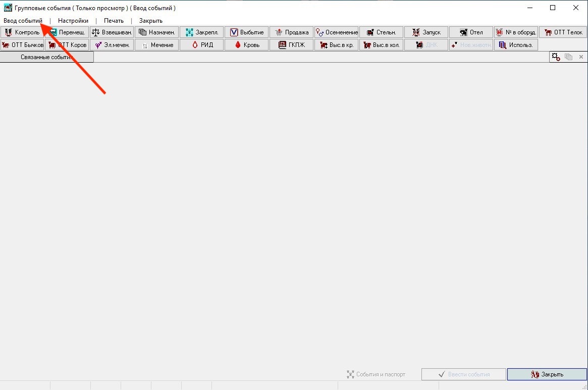588x390 pixels.
Task: Click the События и паспорт button
Action: [376, 374]
